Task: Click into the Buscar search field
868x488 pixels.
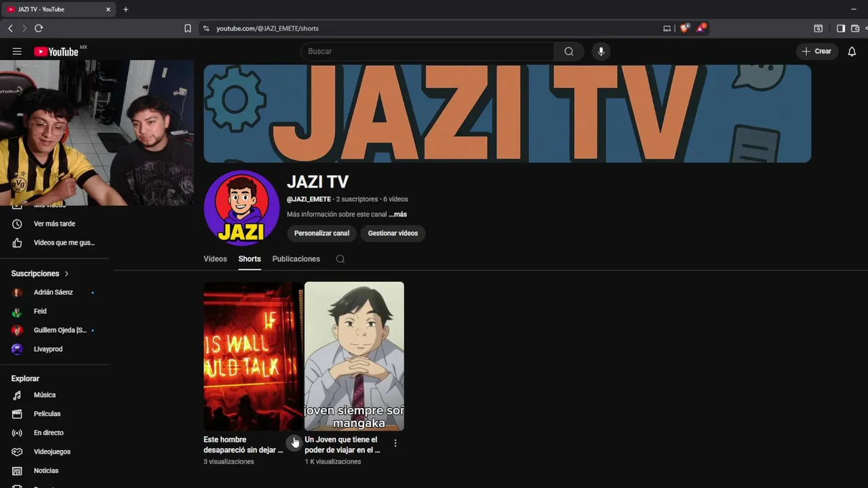Action: coord(427,52)
